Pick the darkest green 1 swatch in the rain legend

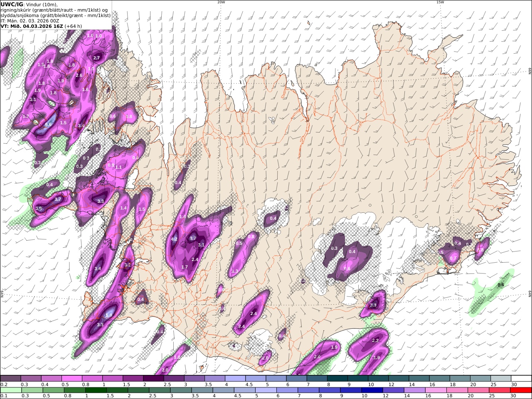point(95,390)
